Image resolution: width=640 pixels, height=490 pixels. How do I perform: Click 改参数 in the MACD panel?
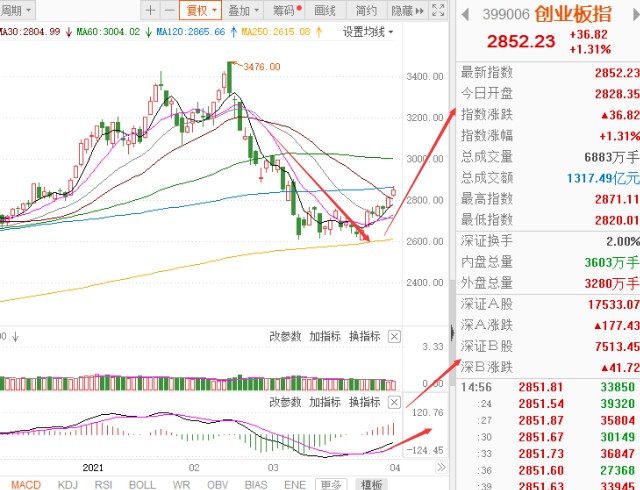(285, 402)
